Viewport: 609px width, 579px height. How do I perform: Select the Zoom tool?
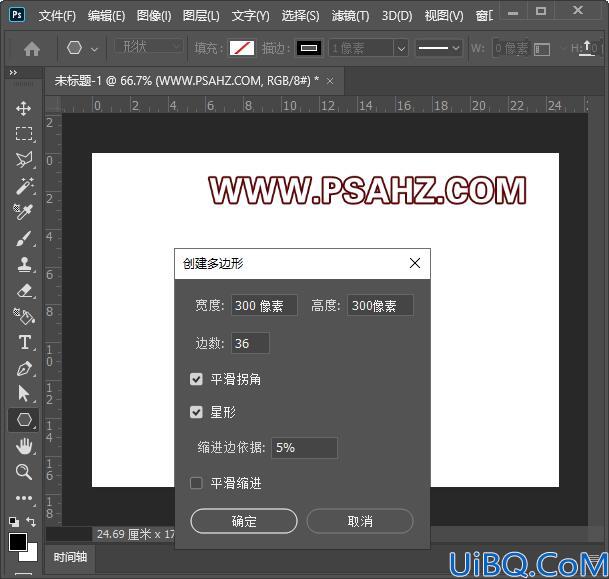(x=24, y=472)
